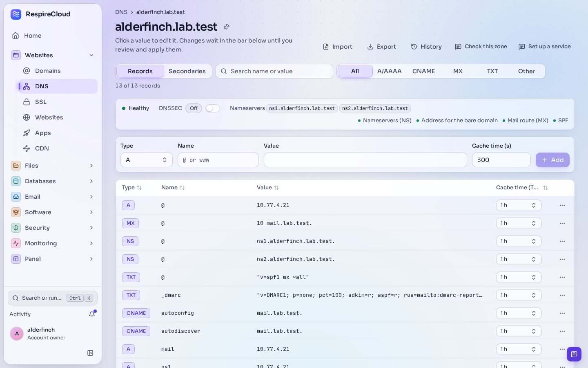Open CDN in sidebar
Screen dimensions: 588x368
point(58,148)
